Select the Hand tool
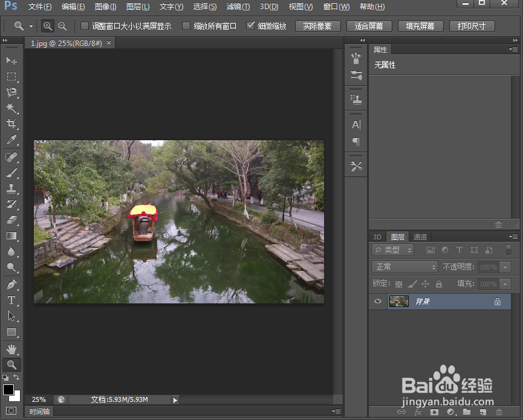This screenshot has height=420, width=523. point(11,349)
